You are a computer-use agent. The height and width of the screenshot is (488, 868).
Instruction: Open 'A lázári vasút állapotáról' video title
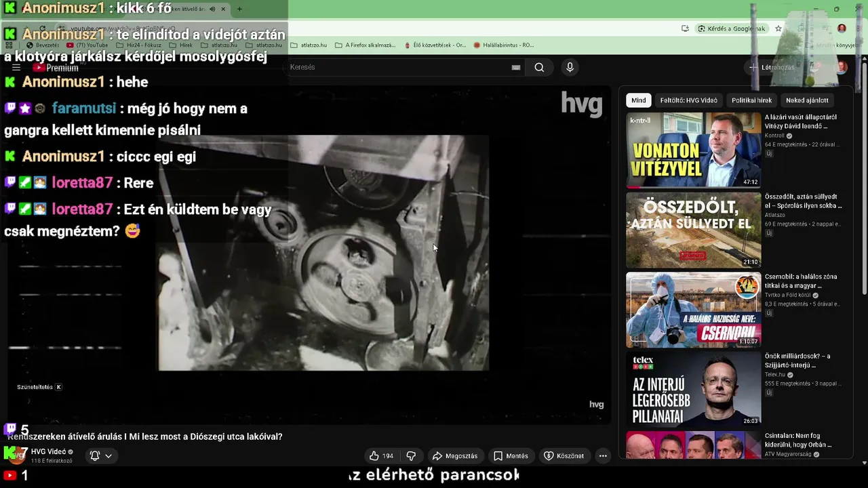801,121
